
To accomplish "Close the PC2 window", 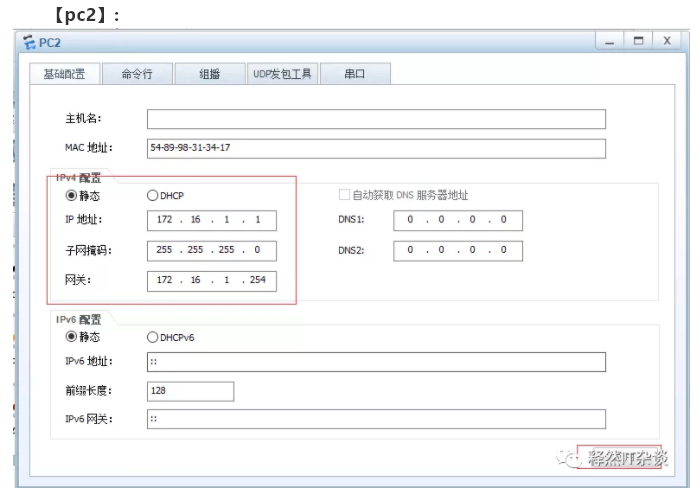I will click(x=667, y=41).
